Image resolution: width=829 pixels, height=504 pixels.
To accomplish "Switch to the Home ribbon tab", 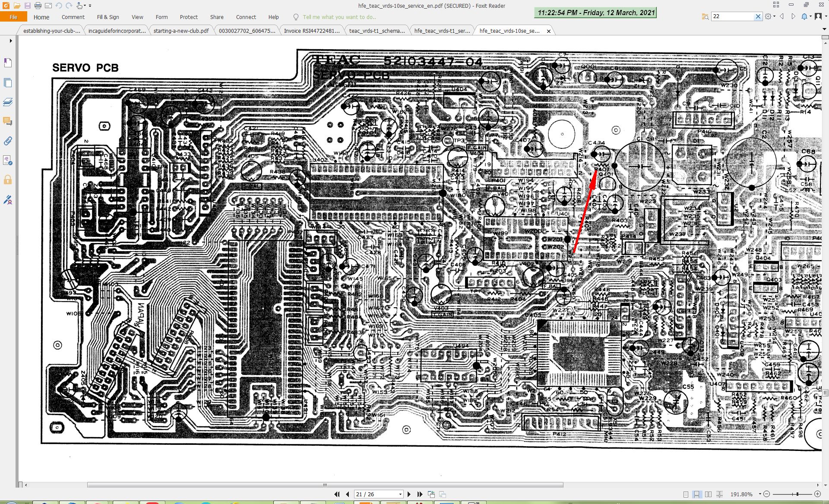I will (x=41, y=17).
